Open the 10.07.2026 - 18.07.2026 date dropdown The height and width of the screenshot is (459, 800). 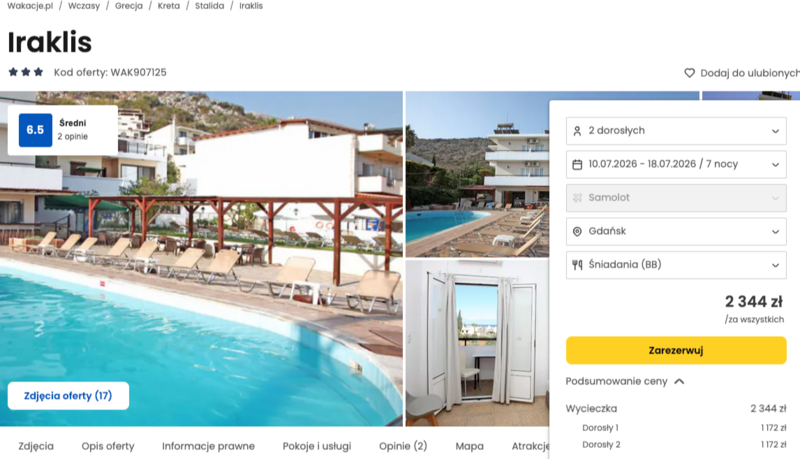[x=676, y=164]
